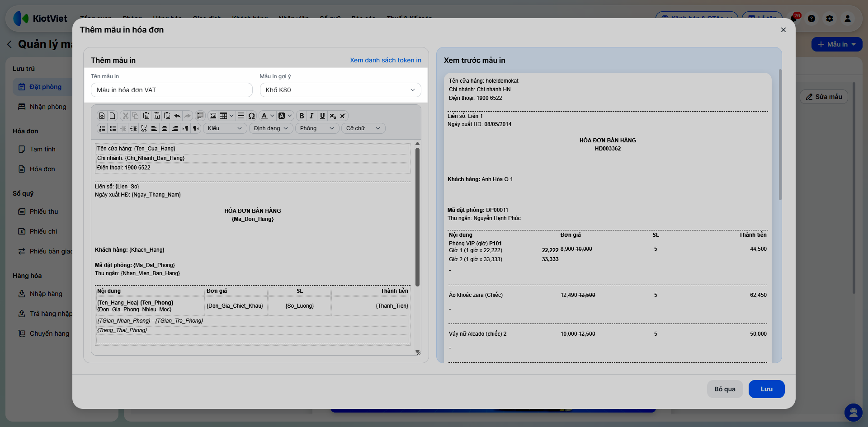The image size is (868, 427).
Task: Paste clipboard content via Paste icon
Action: pyautogui.click(x=146, y=116)
